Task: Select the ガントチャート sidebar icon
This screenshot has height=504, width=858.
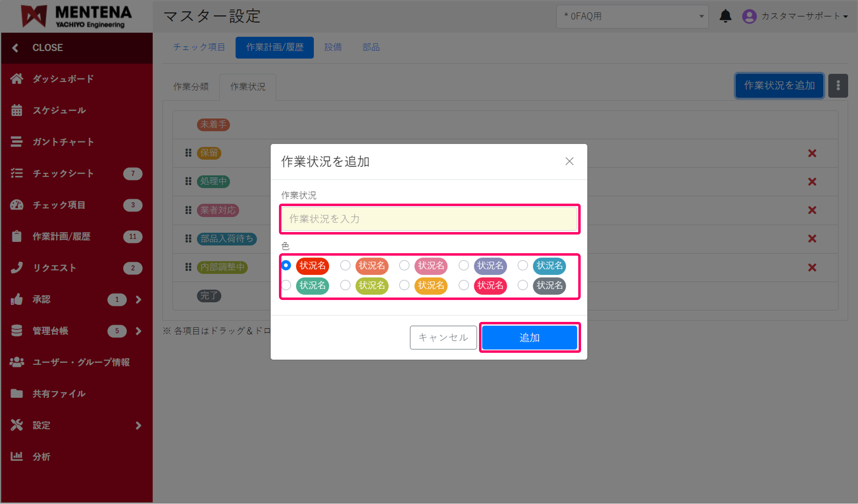Action: (x=17, y=141)
